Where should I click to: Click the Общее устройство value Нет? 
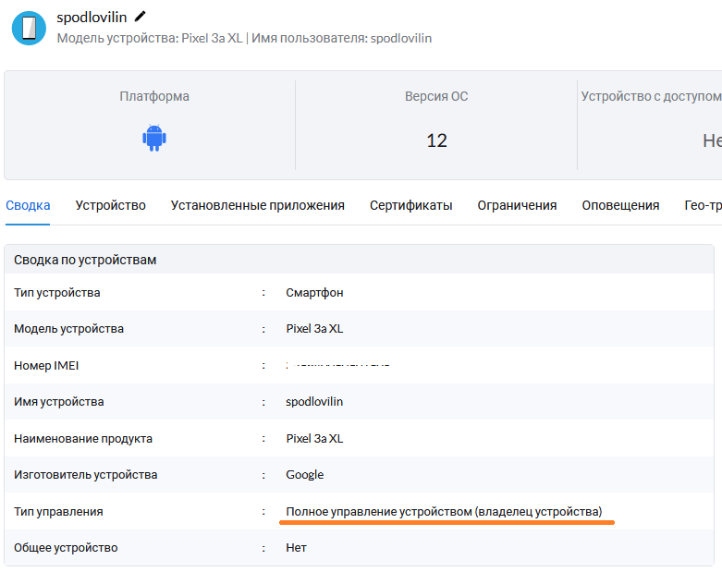pos(296,548)
